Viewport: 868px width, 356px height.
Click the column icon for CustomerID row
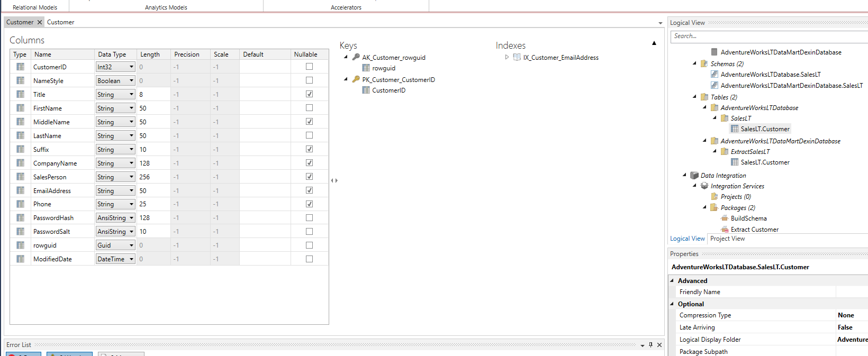click(x=20, y=67)
